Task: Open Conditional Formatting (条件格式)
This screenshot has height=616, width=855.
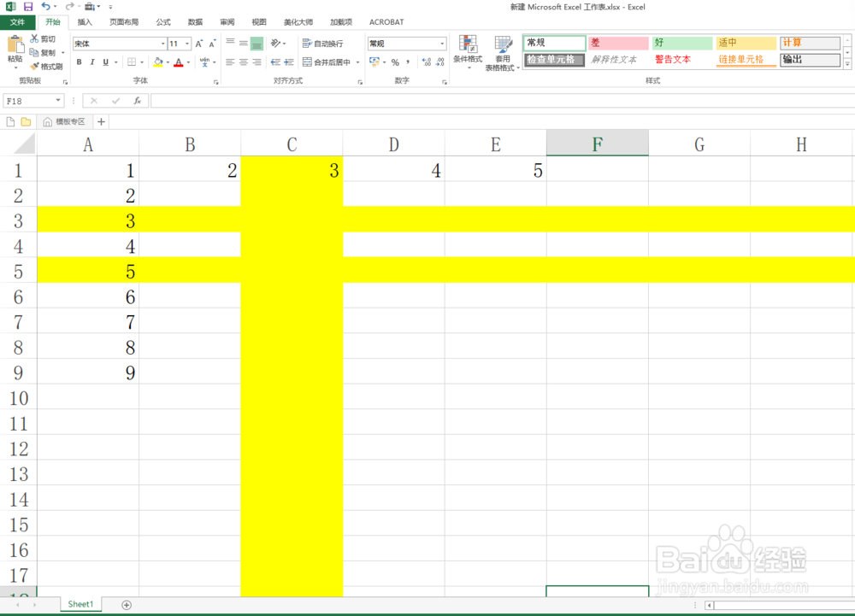Action: click(468, 53)
